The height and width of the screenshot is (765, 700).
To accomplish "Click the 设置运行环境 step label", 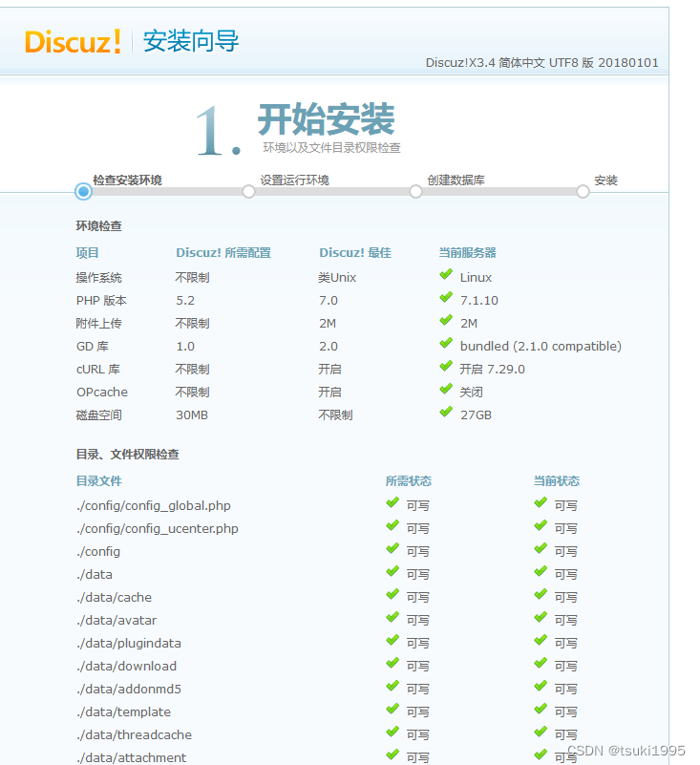I will [x=295, y=181].
